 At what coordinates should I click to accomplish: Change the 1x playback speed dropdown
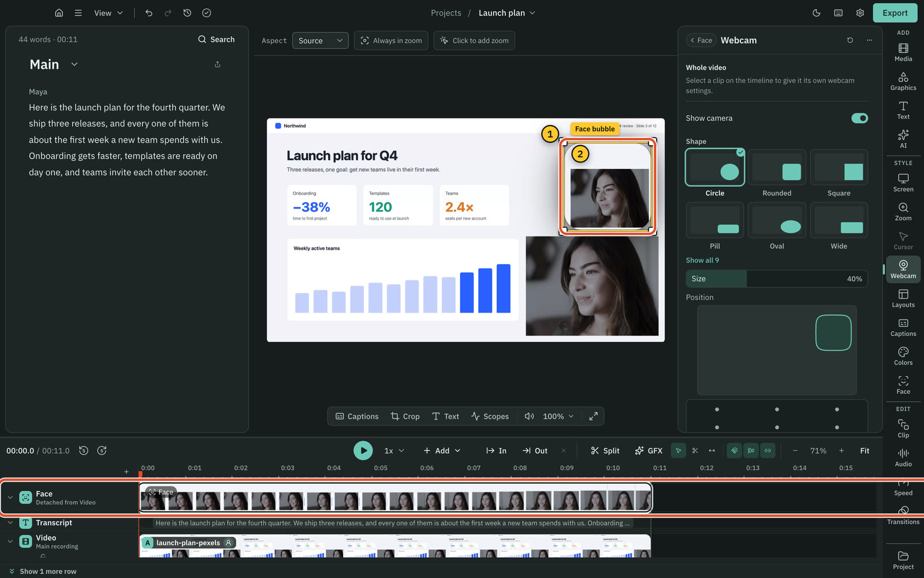394,451
